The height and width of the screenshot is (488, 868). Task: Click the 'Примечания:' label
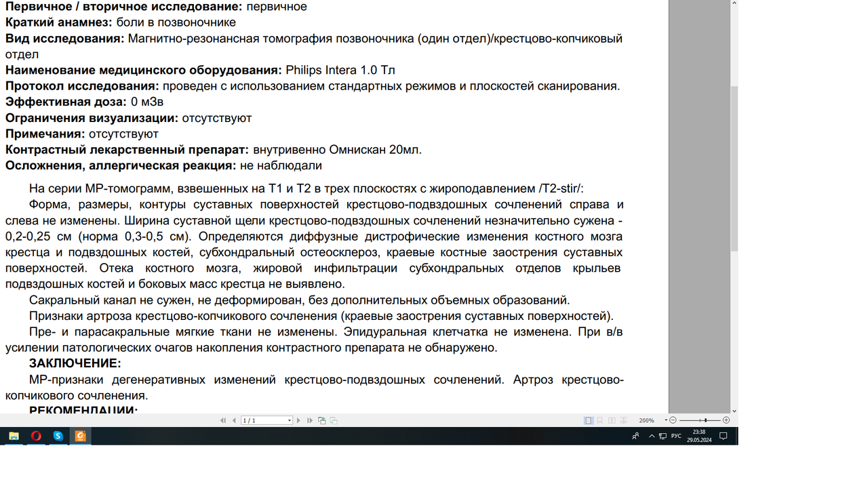coord(45,134)
